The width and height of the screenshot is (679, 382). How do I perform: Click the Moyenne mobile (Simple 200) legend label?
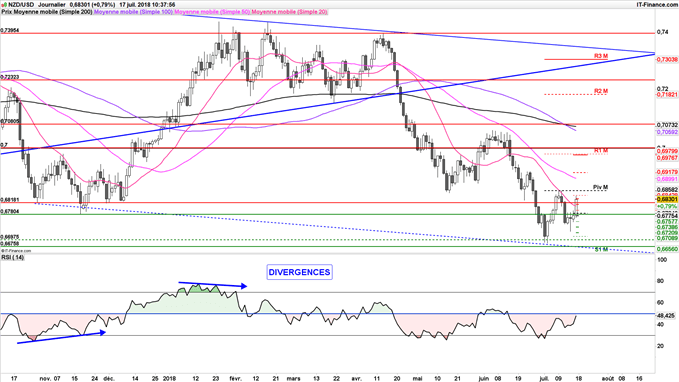click(x=53, y=12)
